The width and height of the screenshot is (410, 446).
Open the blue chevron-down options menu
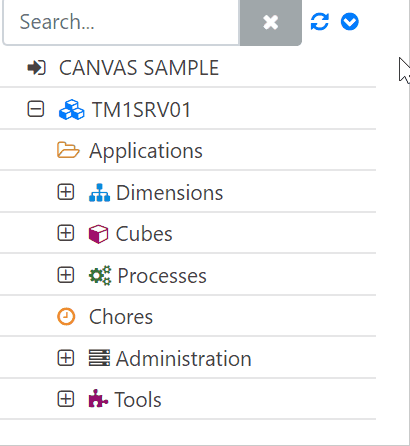(x=350, y=22)
